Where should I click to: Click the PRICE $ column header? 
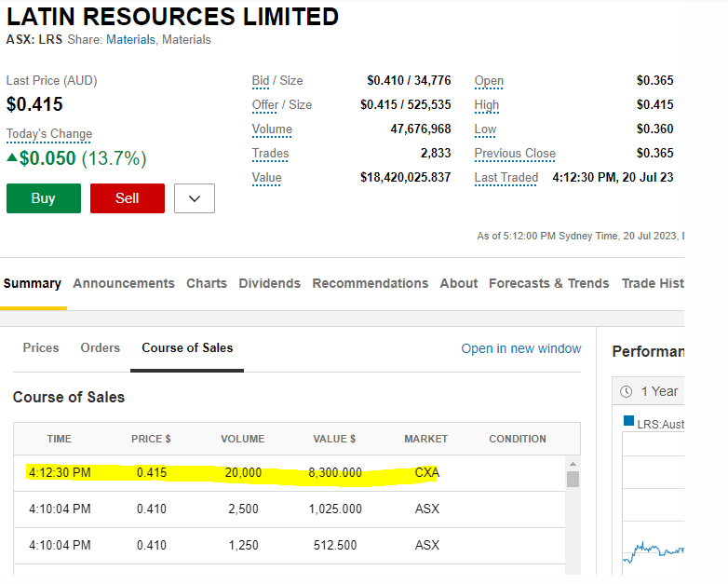pyautogui.click(x=151, y=439)
